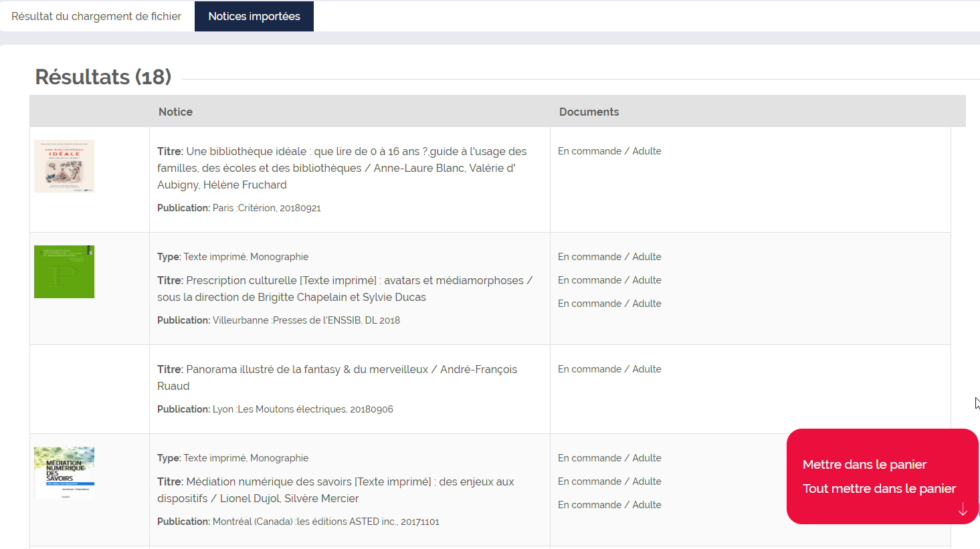The image size is (980, 549).
Task: Click the Notice column header
Action: (x=175, y=112)
